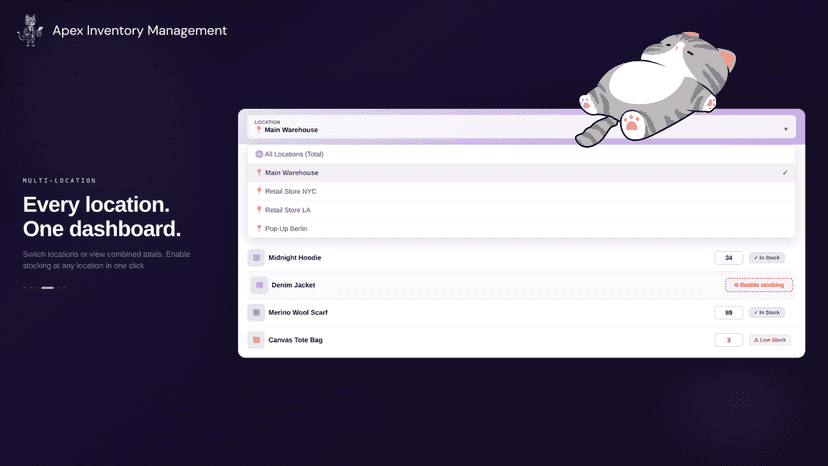The image size is (828, 466).
Task: Click the active slide indicator dash
Action: [48, 288]
